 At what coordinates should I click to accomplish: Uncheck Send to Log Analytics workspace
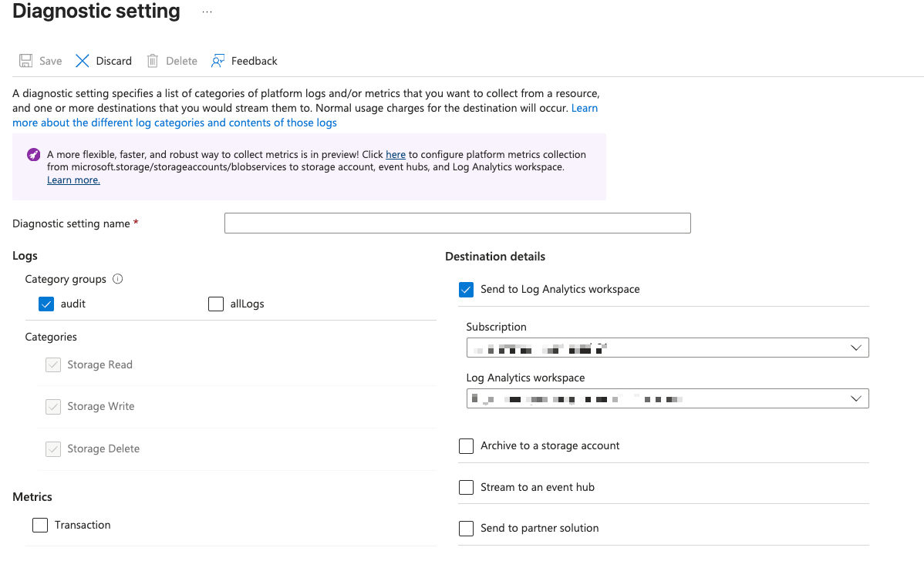466,290
